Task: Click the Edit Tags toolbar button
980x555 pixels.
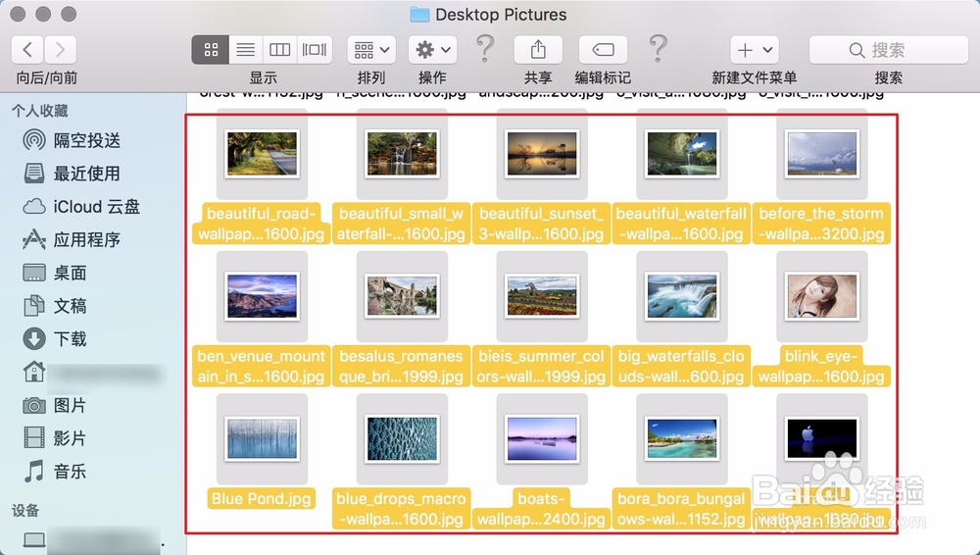Action: 603,49
